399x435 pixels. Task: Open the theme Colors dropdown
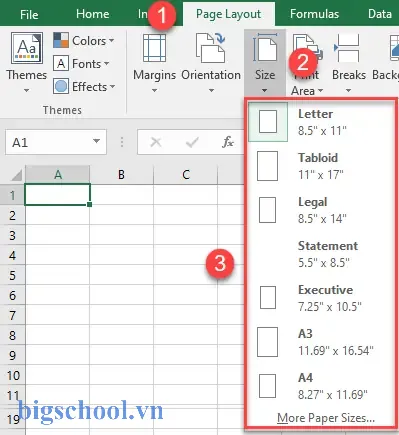(84, 41)
